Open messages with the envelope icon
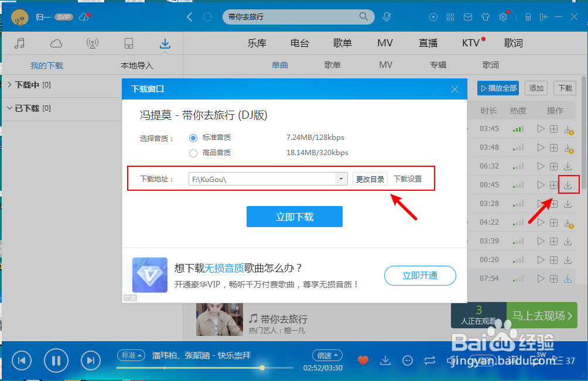This screenshot has height=381, width=588. click(x=468, y=17)
